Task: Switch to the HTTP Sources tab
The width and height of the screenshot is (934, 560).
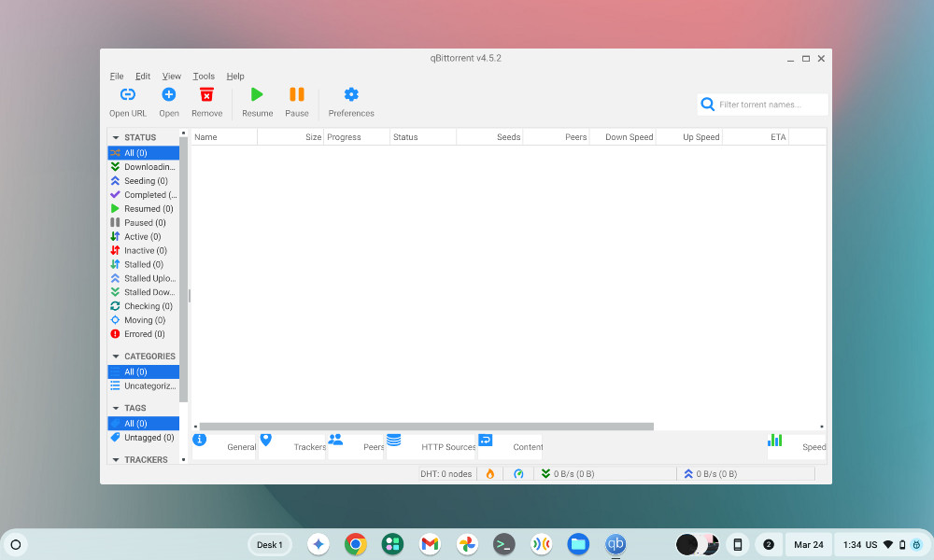Action: click(432, 447)
